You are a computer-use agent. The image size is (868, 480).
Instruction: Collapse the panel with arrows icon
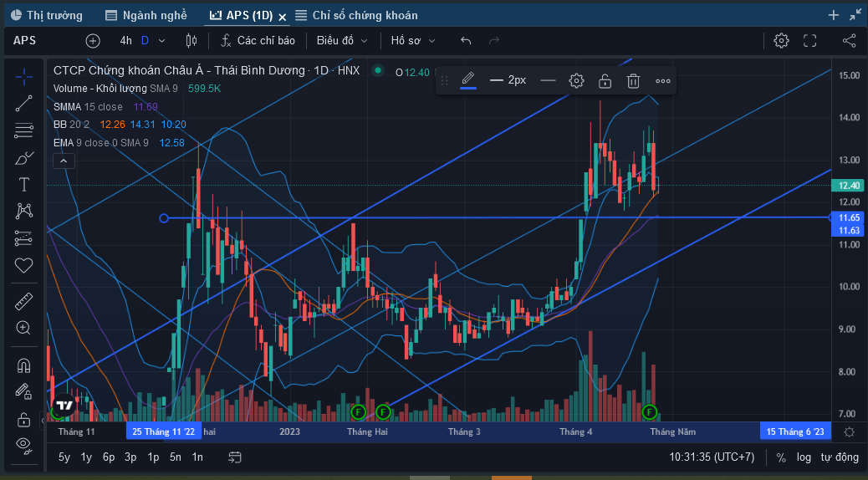pyautogui.click(x=855, y=16)
